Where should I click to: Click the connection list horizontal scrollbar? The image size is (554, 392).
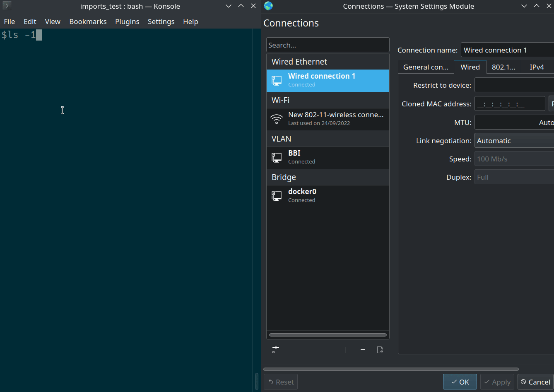[328, 335]
